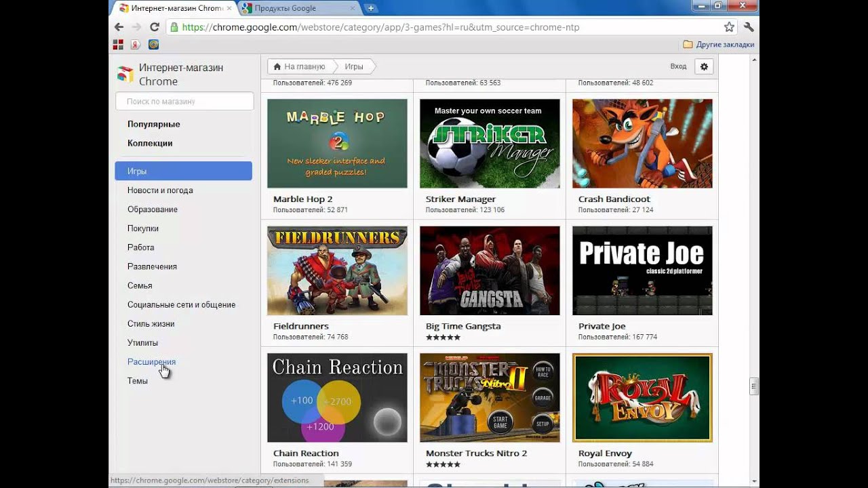Select Популярные in the sidebar

point(154,124)
